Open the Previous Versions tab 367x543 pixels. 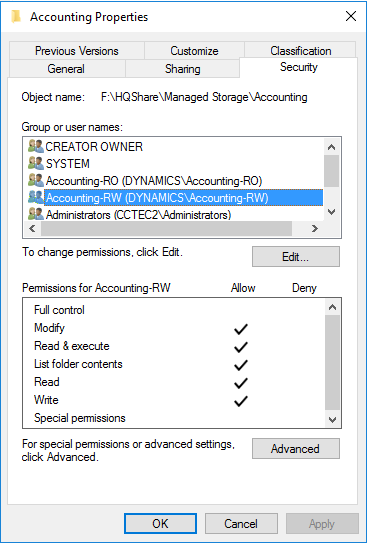pyautogui.click(x=77, y=51)
